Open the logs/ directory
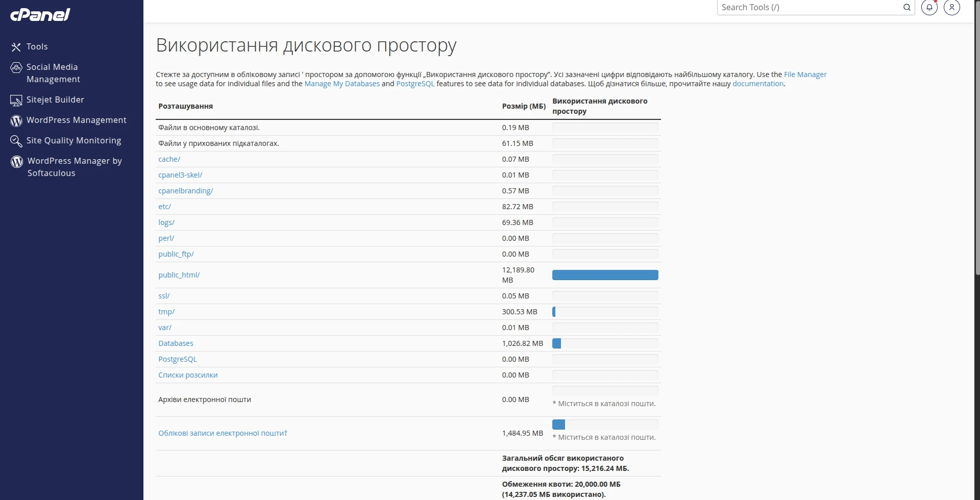The height and width of the screenshot is (500, 980). pos(166,222)
